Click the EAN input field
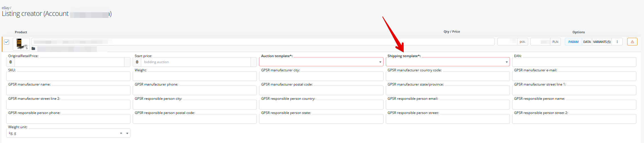The width and height of the screenshot is (644, 143). [x=574, y=62]
